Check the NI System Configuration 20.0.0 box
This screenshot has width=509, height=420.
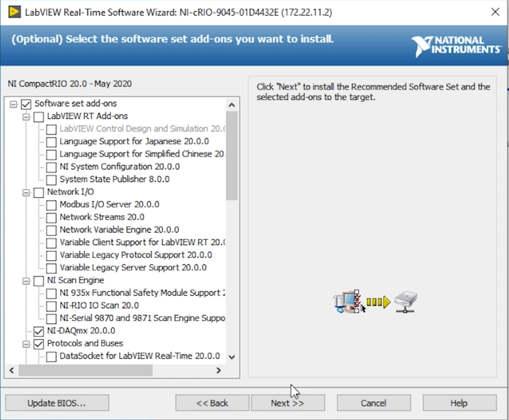click(51, 167)
